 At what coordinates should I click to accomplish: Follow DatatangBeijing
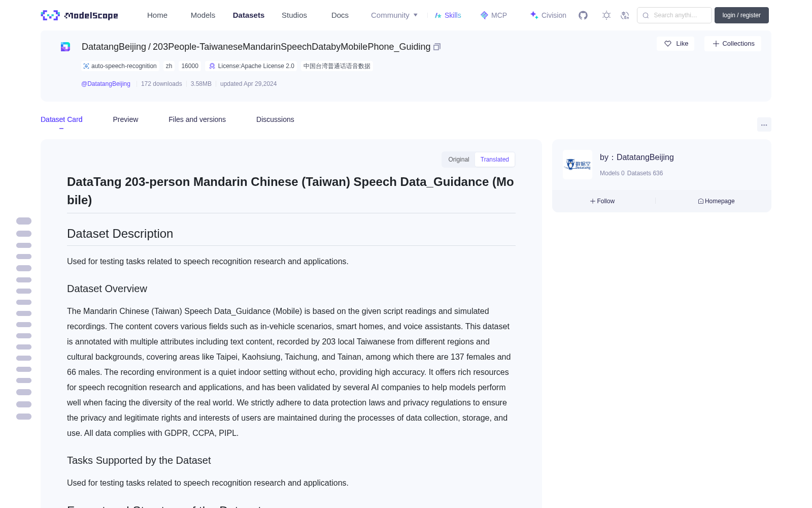(602, 201)
